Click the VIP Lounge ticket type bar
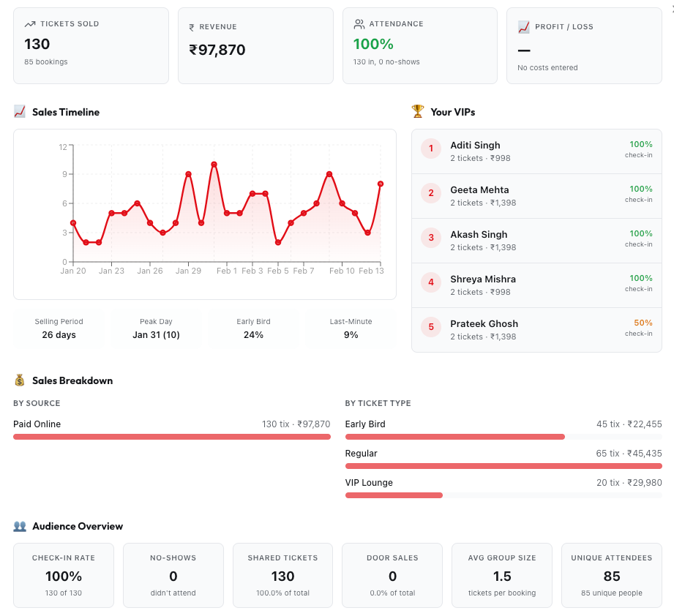This screenshot has width=674, height=616. pos(394,495)
